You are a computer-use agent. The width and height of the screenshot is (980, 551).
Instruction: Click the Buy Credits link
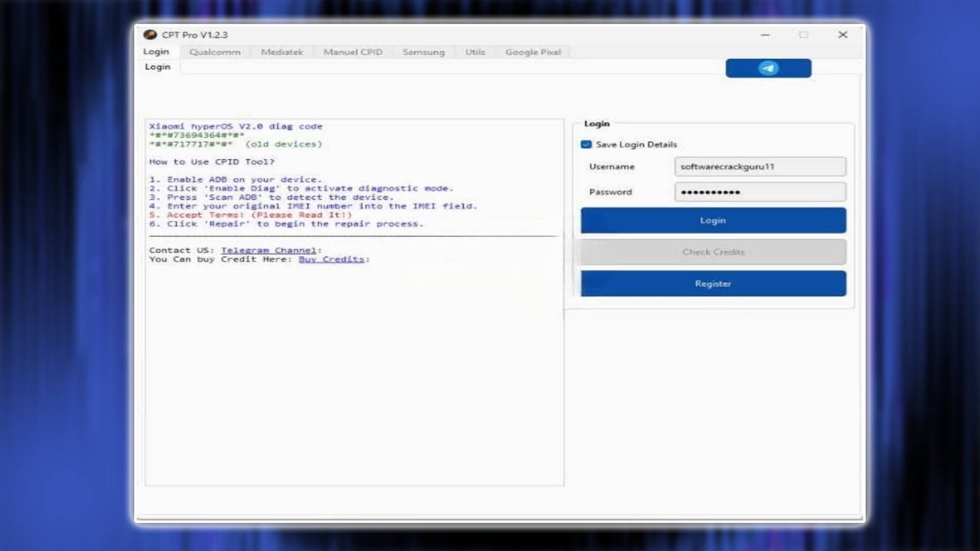[x=331, y=259]
